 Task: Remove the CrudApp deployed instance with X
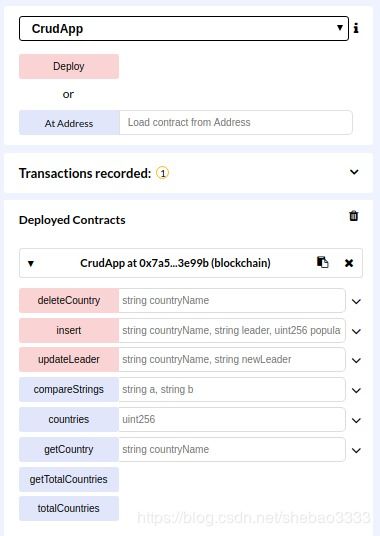point(349,263)
